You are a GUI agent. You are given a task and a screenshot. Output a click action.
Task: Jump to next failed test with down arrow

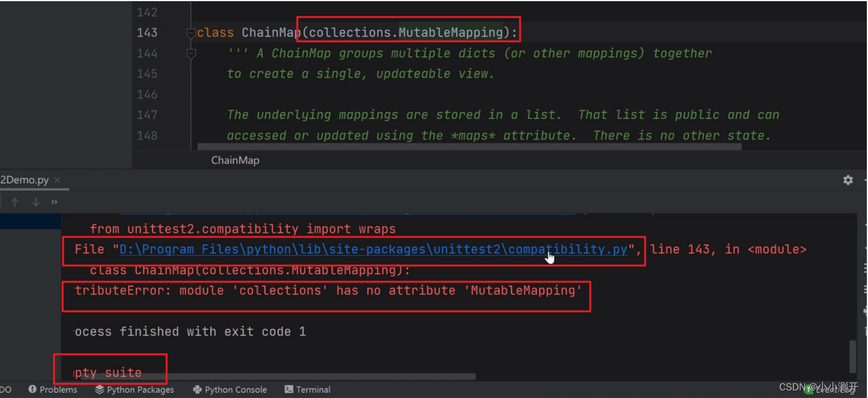tap(36, 202)
